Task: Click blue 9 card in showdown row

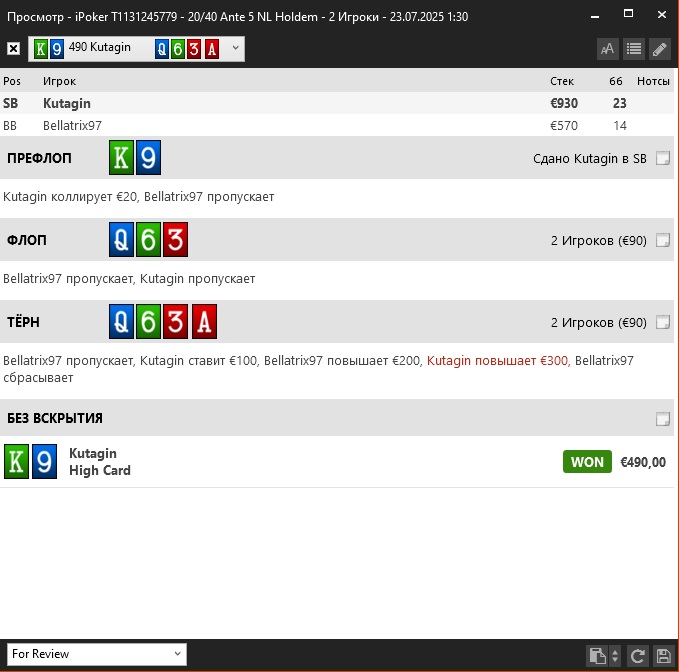Action: 44,461
